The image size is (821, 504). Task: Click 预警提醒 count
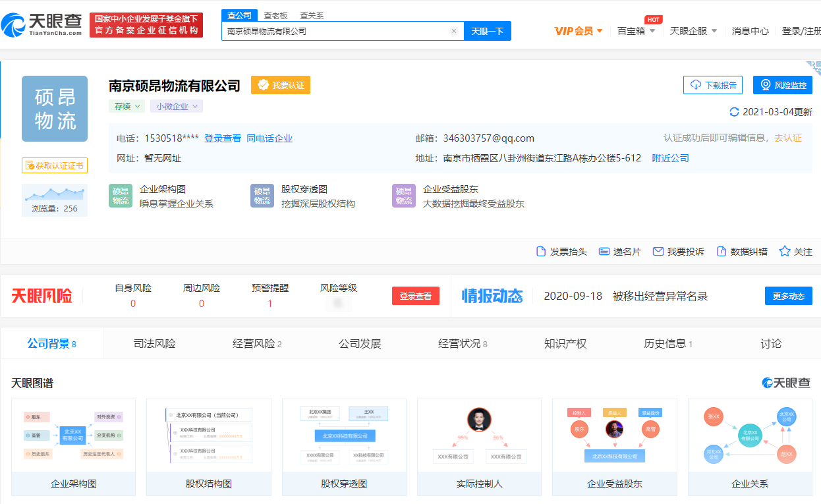point(270,304)
